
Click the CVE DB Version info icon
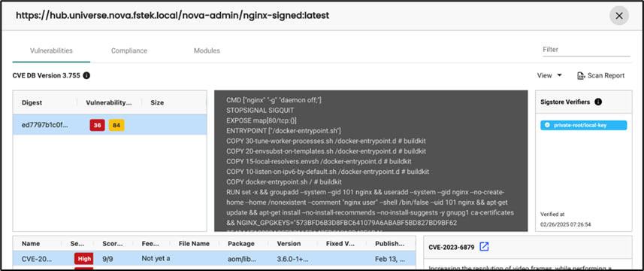[86, 76]
